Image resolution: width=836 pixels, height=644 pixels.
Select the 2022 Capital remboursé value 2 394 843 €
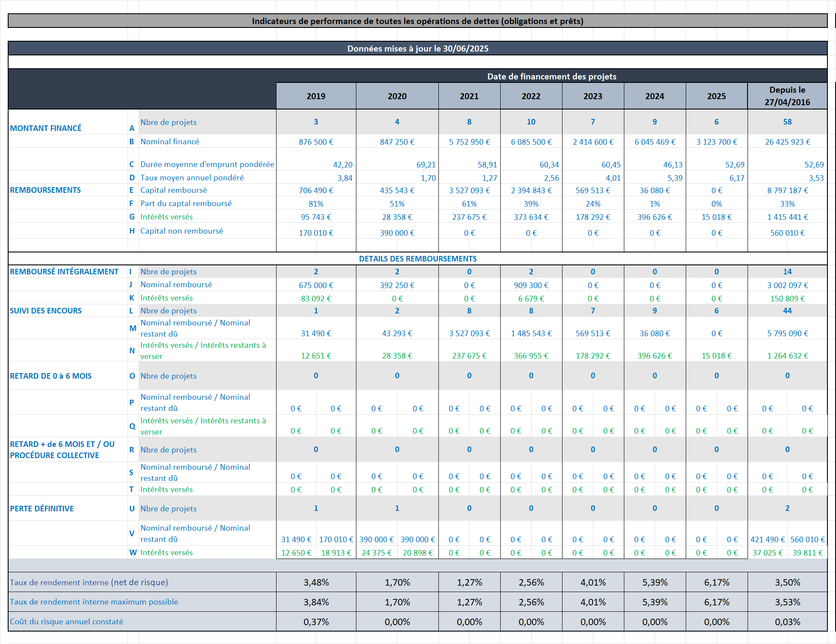pos(531,190)
